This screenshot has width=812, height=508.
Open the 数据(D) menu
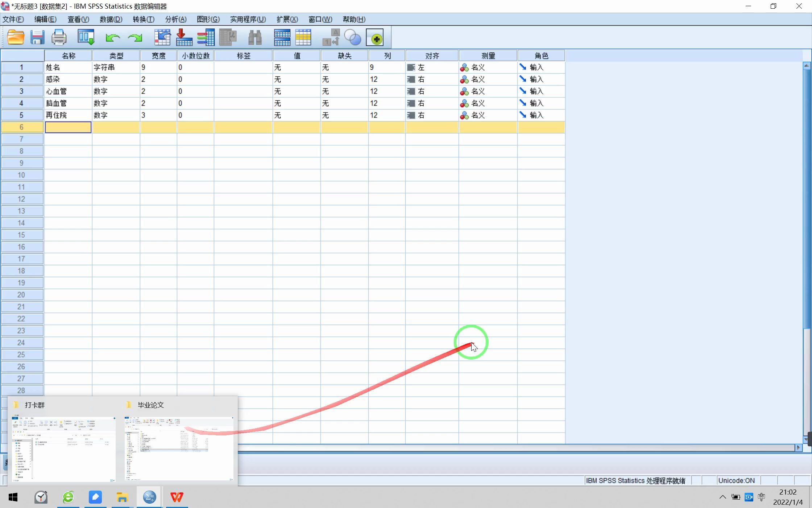click(111, 19)
